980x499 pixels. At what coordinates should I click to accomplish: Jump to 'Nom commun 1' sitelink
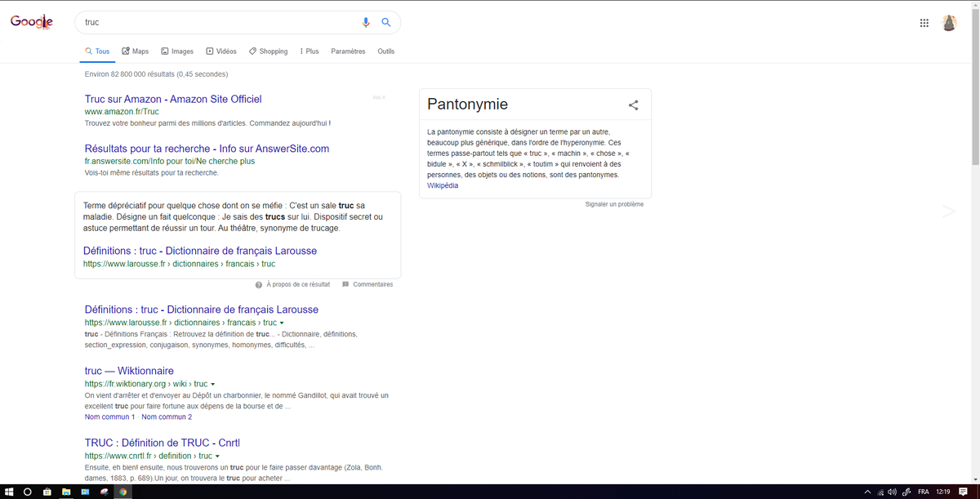coord(109,417)
